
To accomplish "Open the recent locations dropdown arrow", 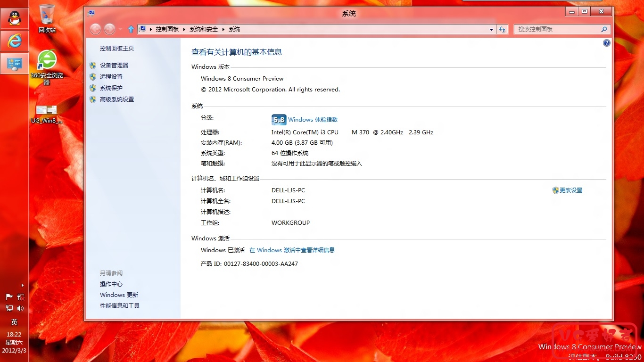I will click(x=120, y=29).
